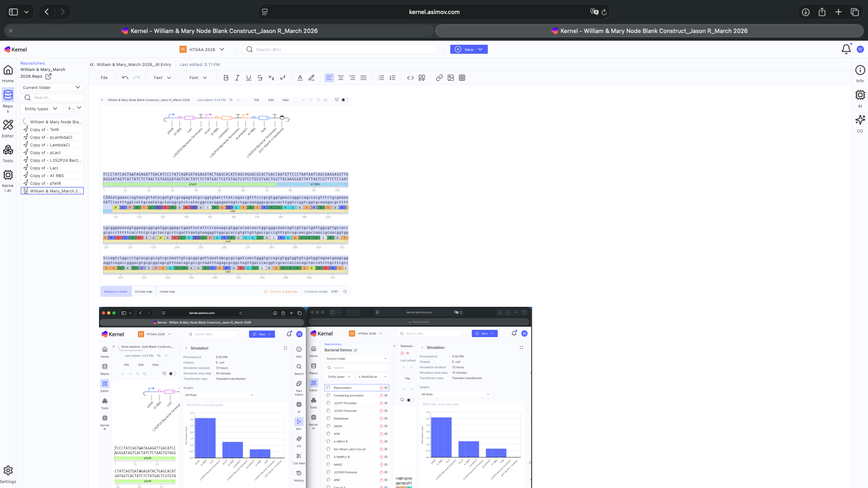Open the Info panel on the right

tap(860, 74)
